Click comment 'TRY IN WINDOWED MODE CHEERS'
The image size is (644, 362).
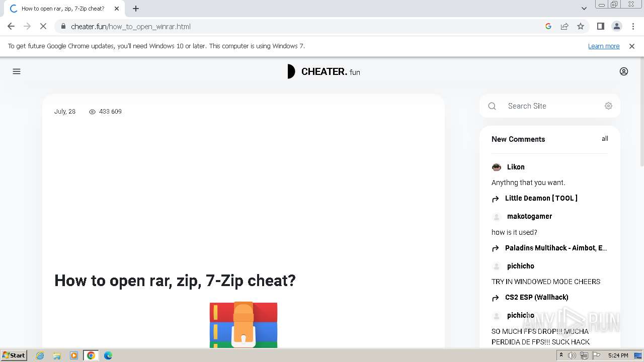(x=546, y=282)
